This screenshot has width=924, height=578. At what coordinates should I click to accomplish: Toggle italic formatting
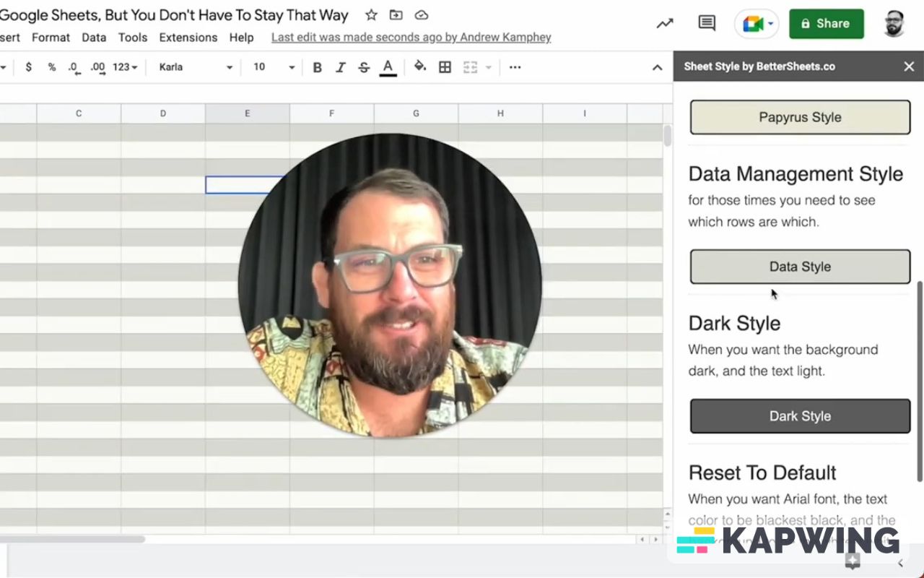(x=340, y=67)
